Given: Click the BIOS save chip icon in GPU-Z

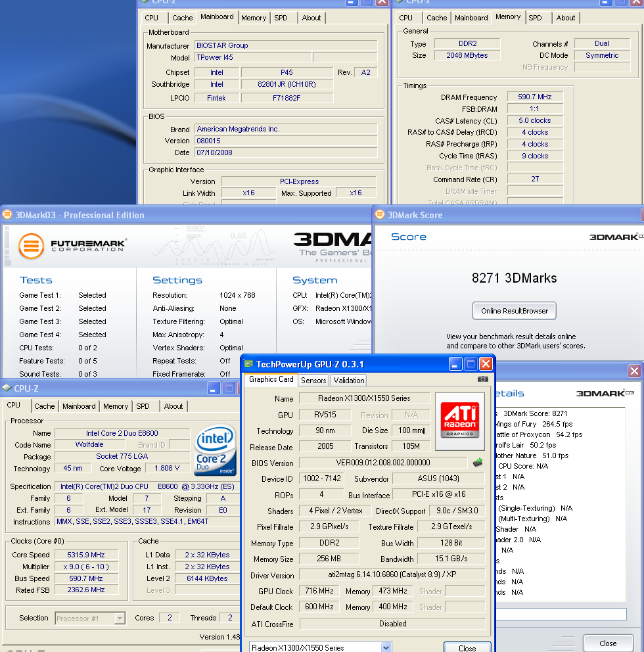Looking at the screenshot, I should [478, 463].
